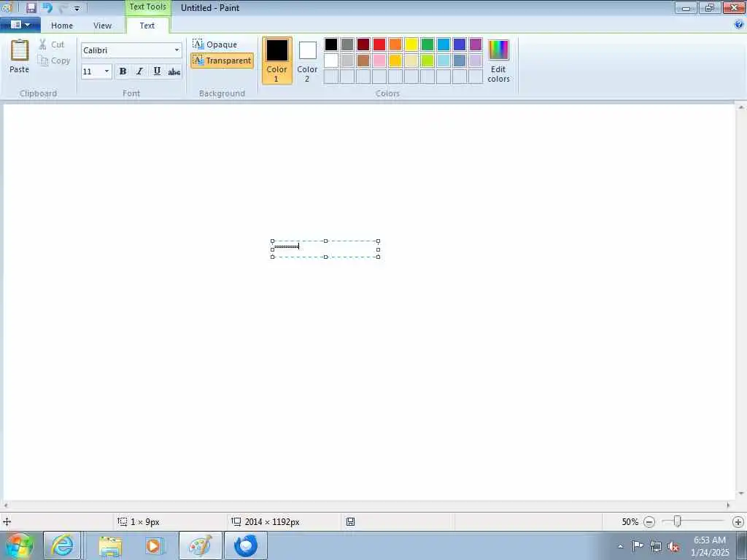Click Save icon in Quick Access Toolbar
Image resolution: width=747 pixels, height=560 pixels.
31,8
